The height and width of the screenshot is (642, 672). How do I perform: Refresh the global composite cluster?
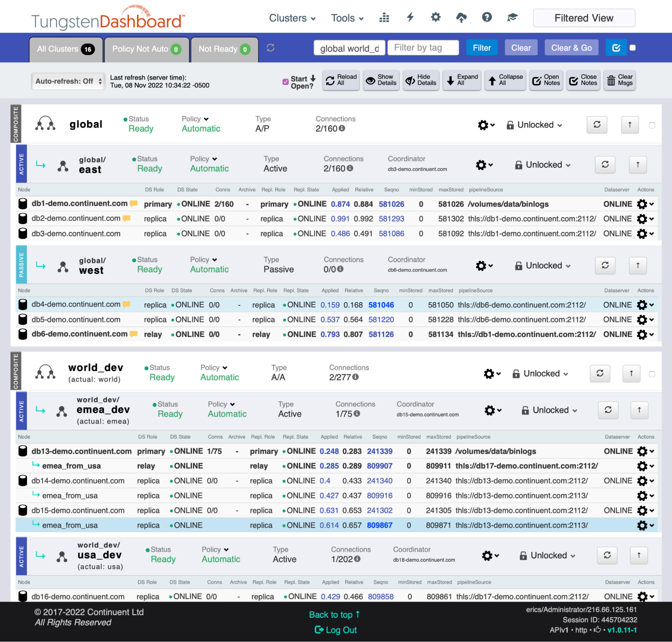597,125
